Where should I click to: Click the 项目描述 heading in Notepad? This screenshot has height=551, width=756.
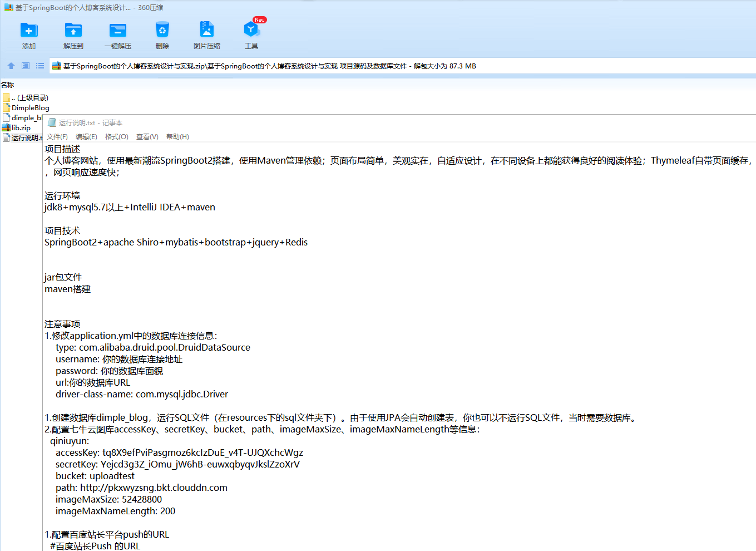62,149
